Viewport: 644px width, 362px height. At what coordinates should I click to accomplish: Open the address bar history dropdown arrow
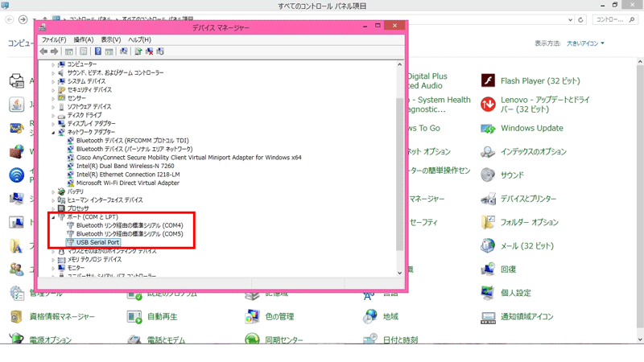(x=570, y=19)
